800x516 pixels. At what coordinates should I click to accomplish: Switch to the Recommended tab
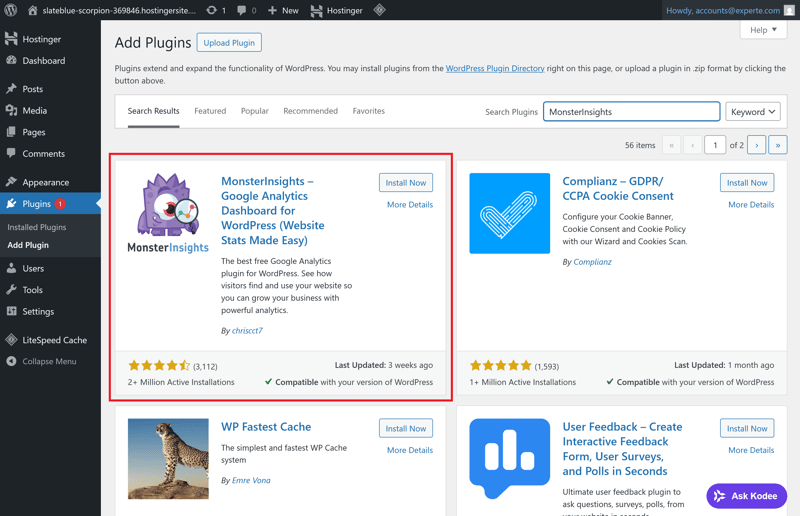(310, 111)
